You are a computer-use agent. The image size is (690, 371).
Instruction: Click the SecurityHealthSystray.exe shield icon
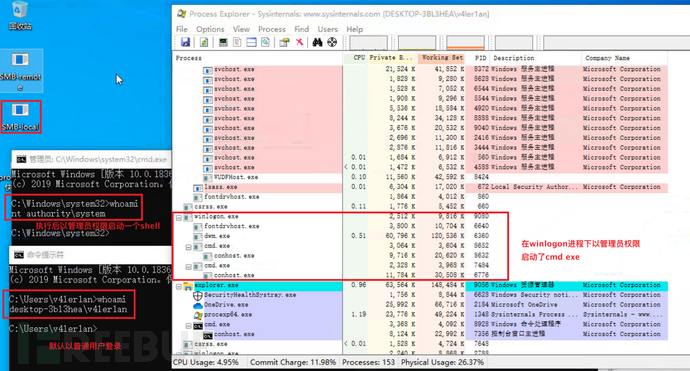[x=198, y=295]
